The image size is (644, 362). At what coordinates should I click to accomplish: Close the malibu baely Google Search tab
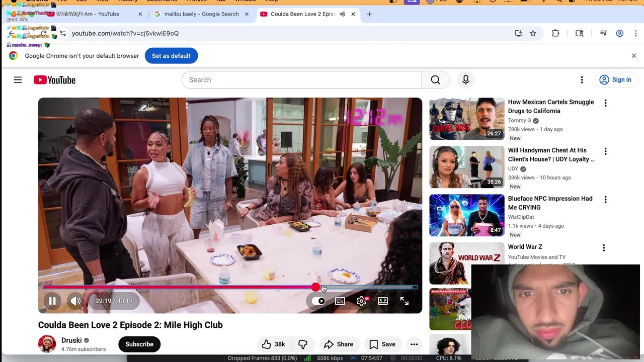247,14
